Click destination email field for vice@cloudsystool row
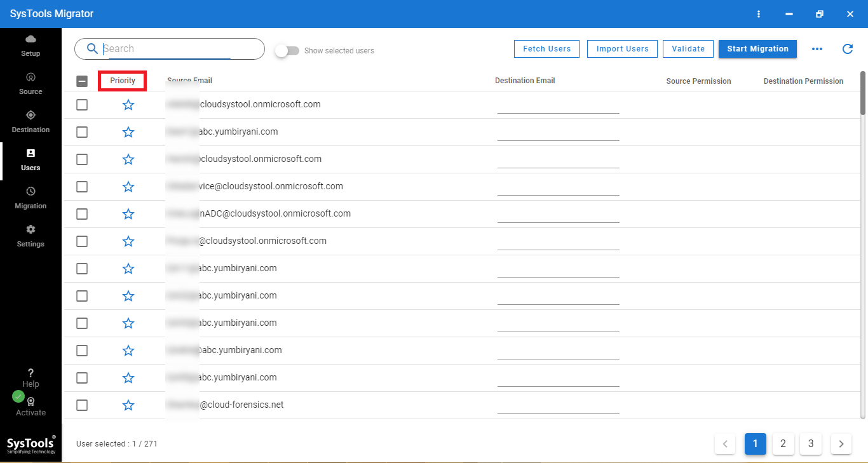The image size is (868, 463). 559,187
